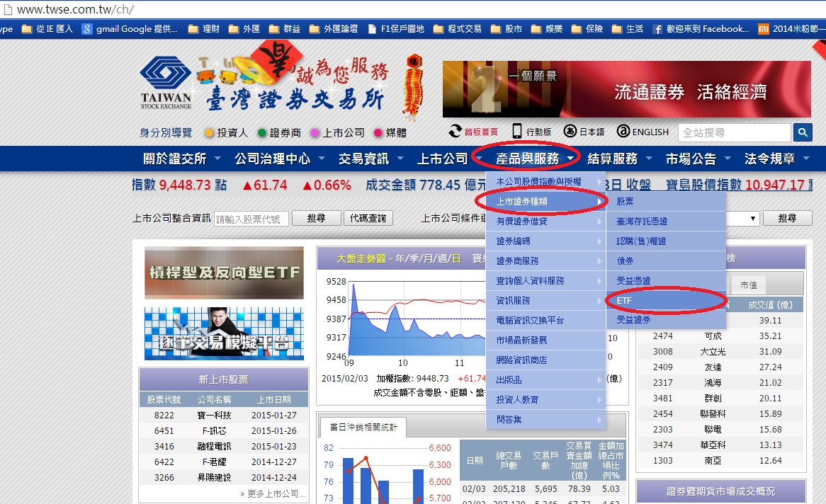Click the 日本語 language icon
The height and width of the screenshot is (504, 826).
click(x=570, y=131)
